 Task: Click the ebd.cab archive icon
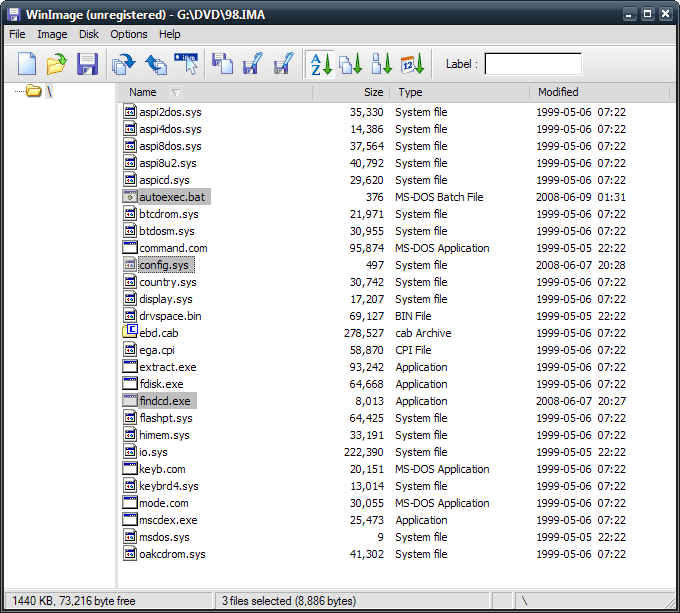coord(130,332)
